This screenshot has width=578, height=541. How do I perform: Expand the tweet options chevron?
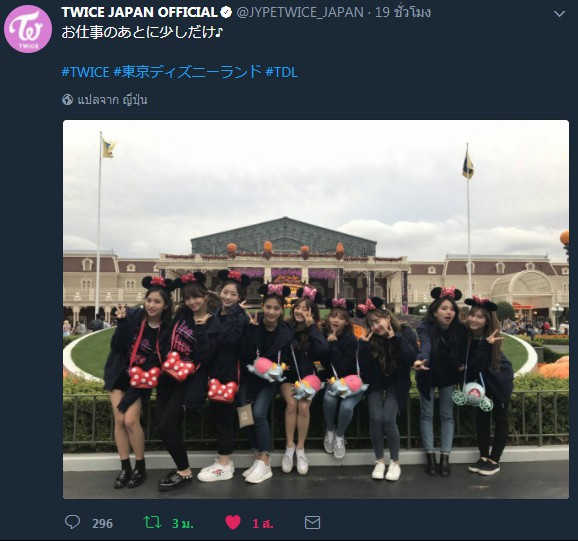[x=559, y=14]
